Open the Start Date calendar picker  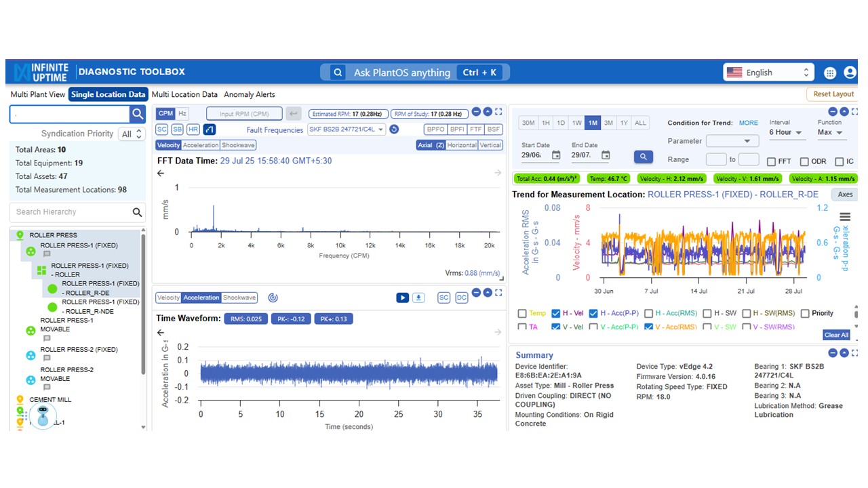(556, 155)
